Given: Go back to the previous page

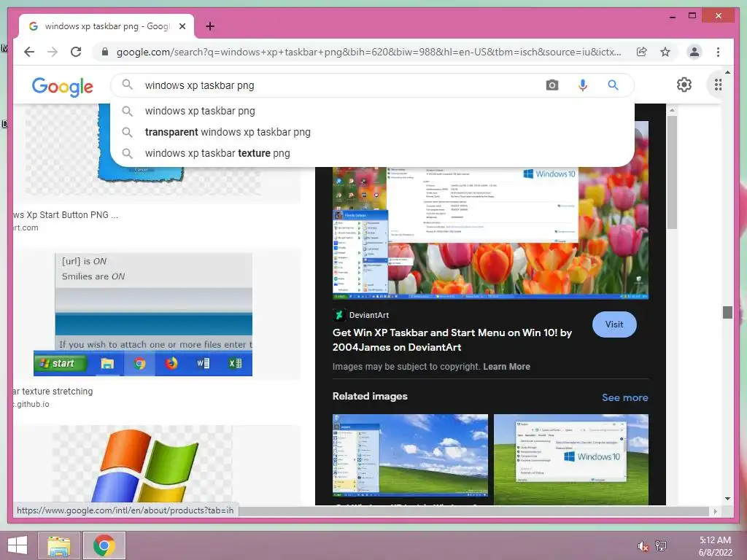Looking at the screenshot, I should click(x=29, y=52).
